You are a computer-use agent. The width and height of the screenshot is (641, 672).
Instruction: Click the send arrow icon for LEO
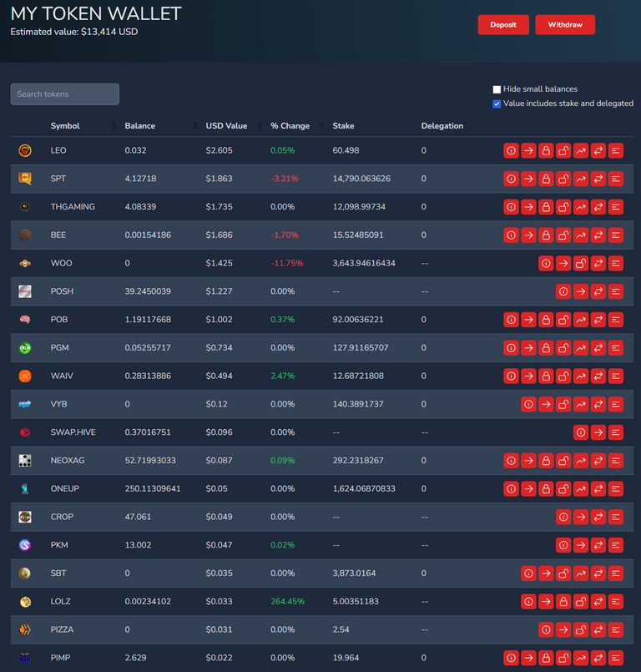528,150
